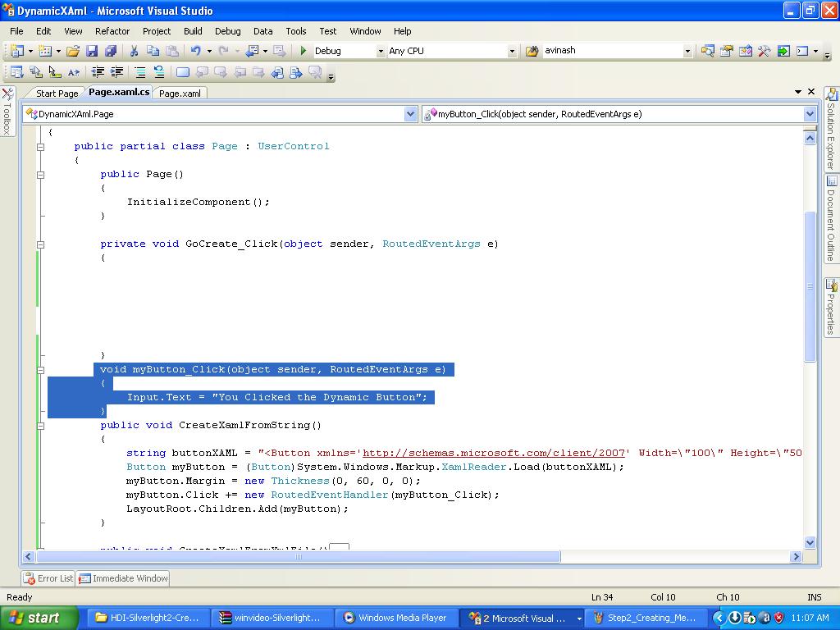Open the avinash find combo dropdown
The height and width of the screenshot is (630, 840).
click(x=688, y=51)
